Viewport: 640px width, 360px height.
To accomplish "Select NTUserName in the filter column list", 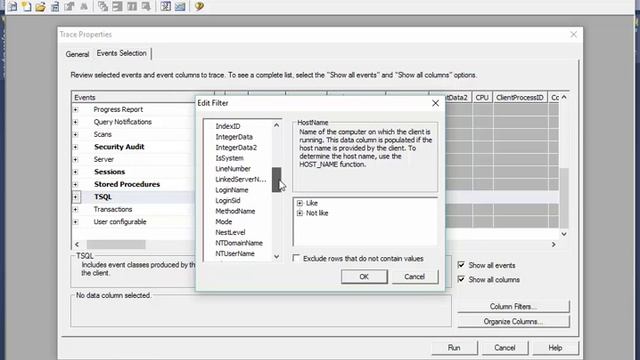I will tap(235, 254).
